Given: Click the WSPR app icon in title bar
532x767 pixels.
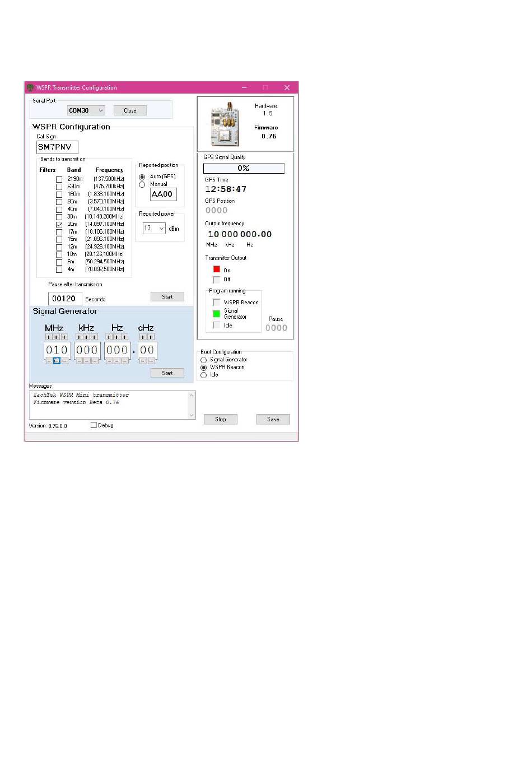Looking at the screenshot, I should point(30,88).
